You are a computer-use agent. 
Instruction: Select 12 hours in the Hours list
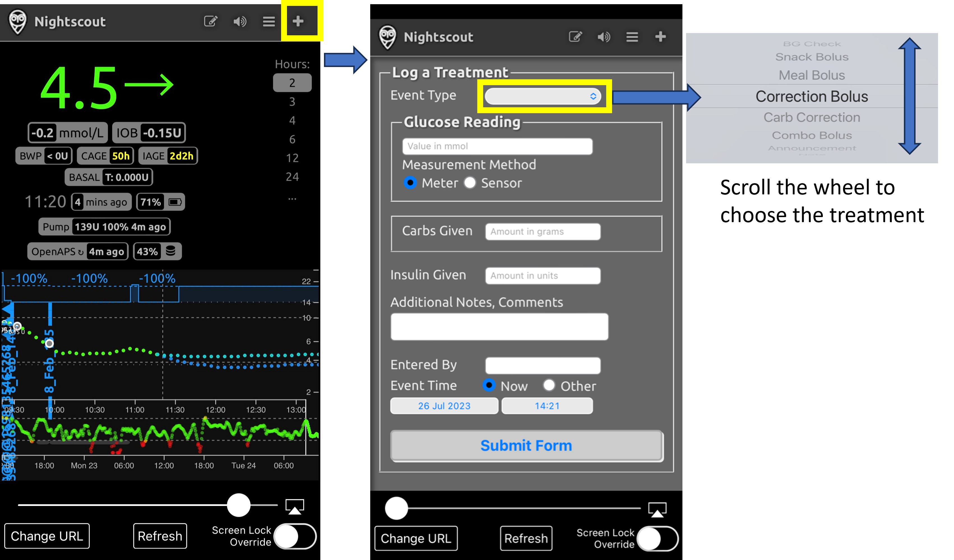click(292, 158)
